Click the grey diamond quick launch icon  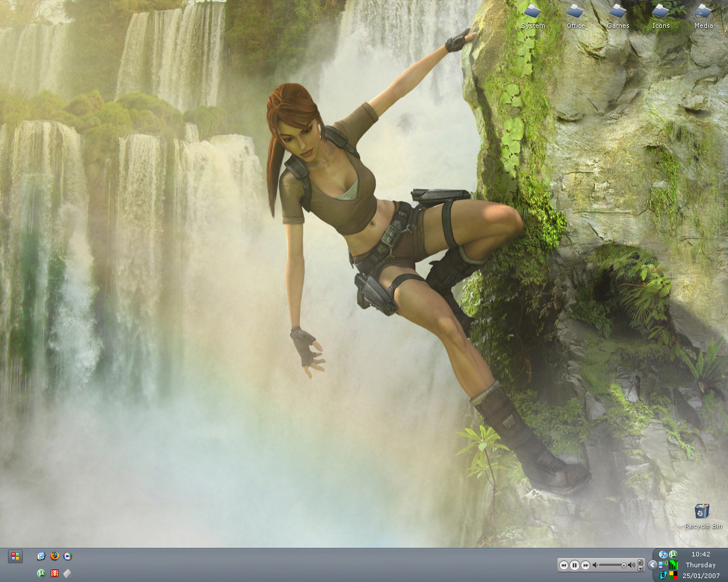coord(68,573)
